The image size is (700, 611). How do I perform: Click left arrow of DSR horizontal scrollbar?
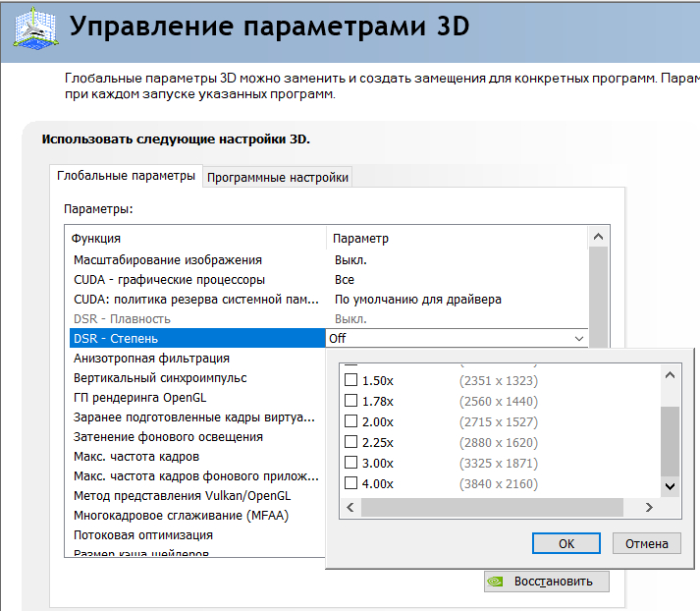click(x=350, y=508)
